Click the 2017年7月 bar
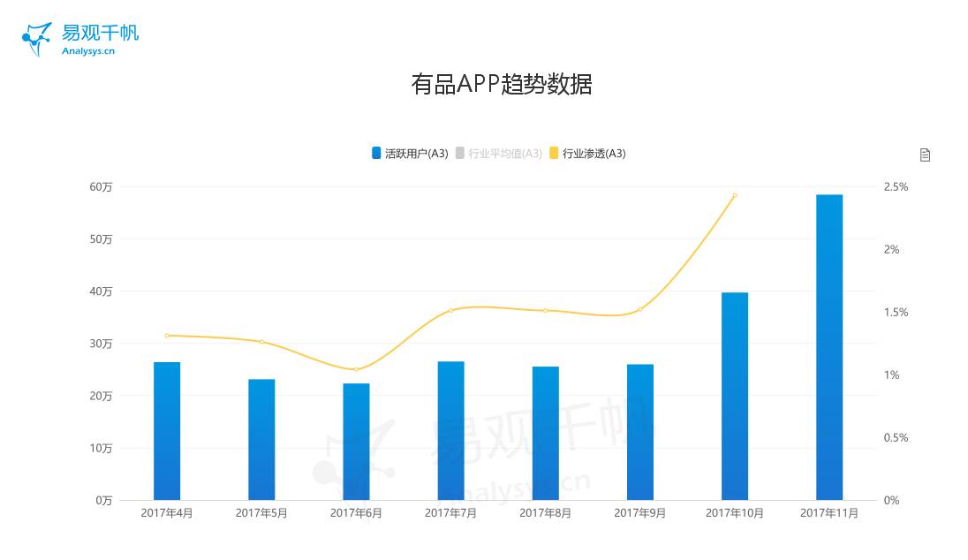Screen dimensions: 968x560 point(450,431)
